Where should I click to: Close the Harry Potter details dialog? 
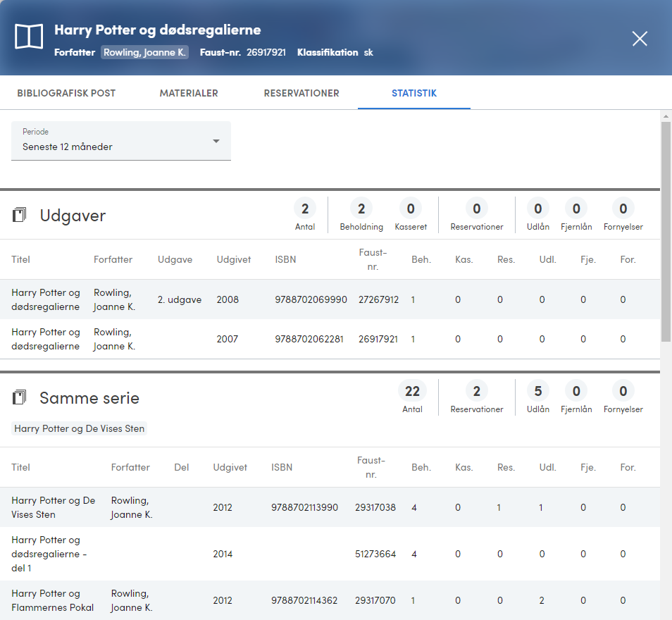pos(640,39)
